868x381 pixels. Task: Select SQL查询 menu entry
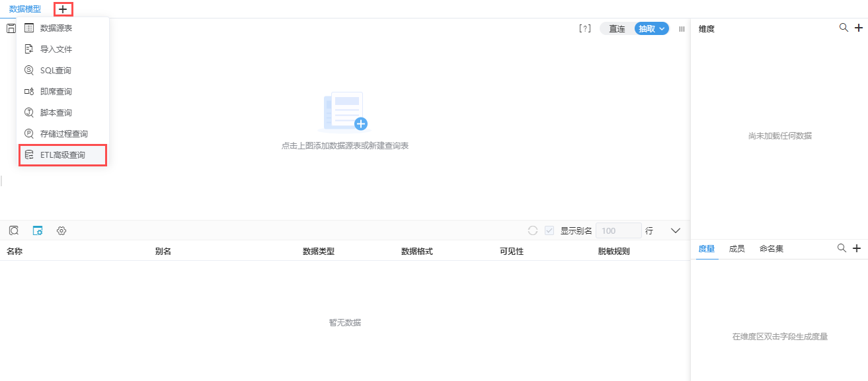click(x=62, y=70)
